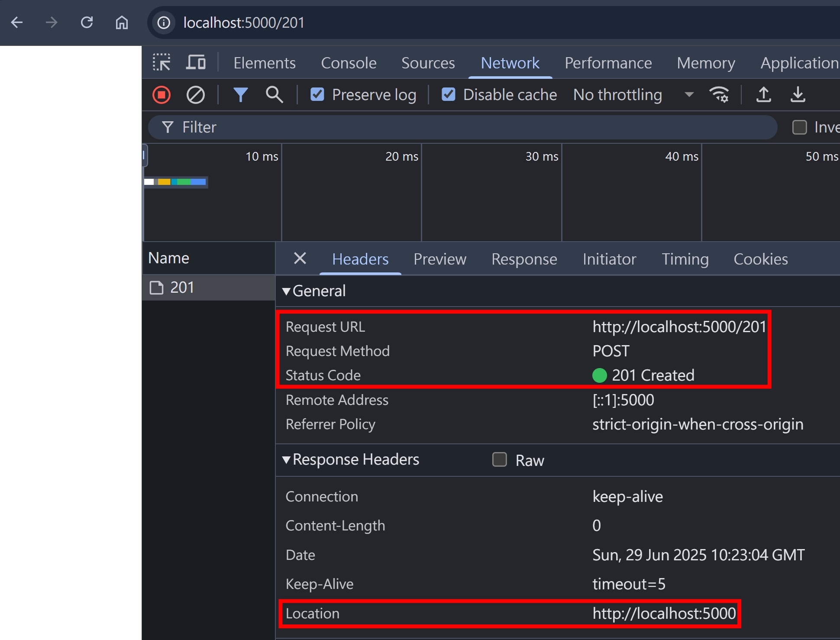Click the waterfall bar in timeline overview
The image size is (840, 640).
click(x=176, y=182)
